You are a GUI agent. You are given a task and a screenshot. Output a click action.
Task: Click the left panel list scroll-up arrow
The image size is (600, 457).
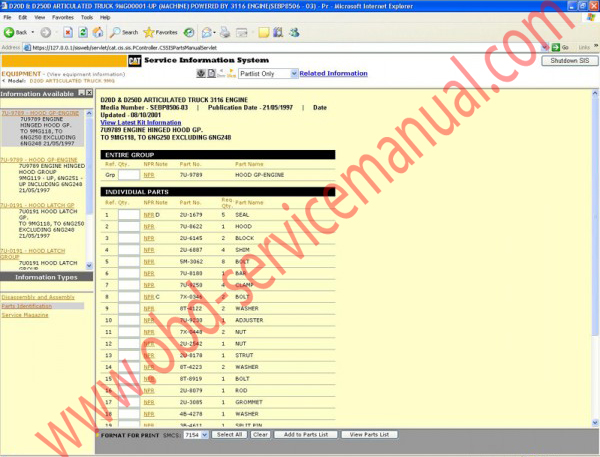pos(89,113)
